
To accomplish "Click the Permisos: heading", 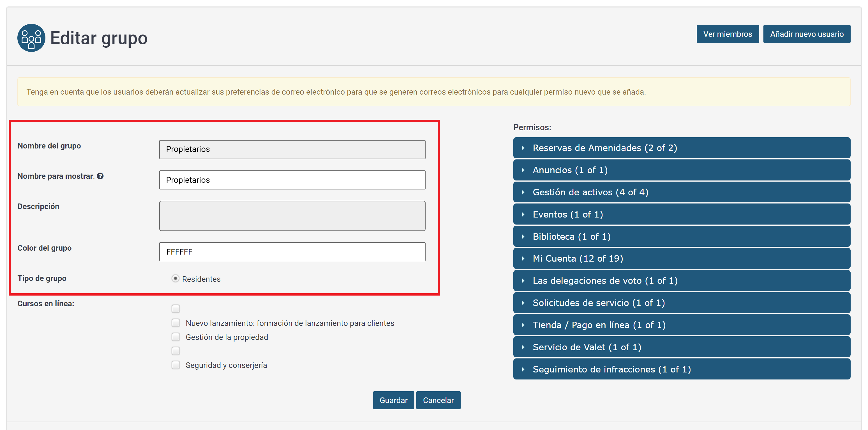I will [532, 127].
